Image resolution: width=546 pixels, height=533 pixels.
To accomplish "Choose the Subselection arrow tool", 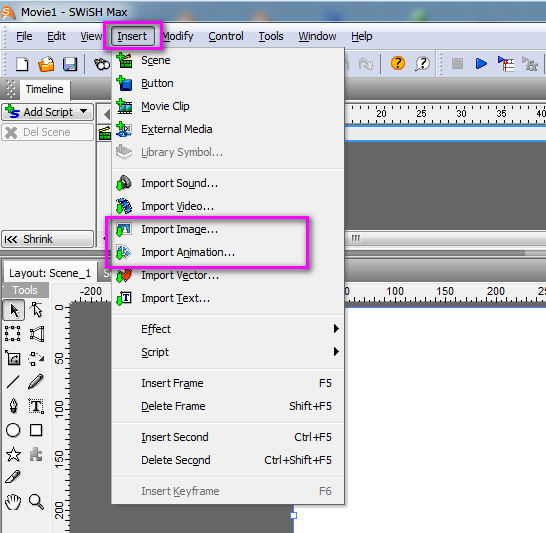I will click(36, 310).
